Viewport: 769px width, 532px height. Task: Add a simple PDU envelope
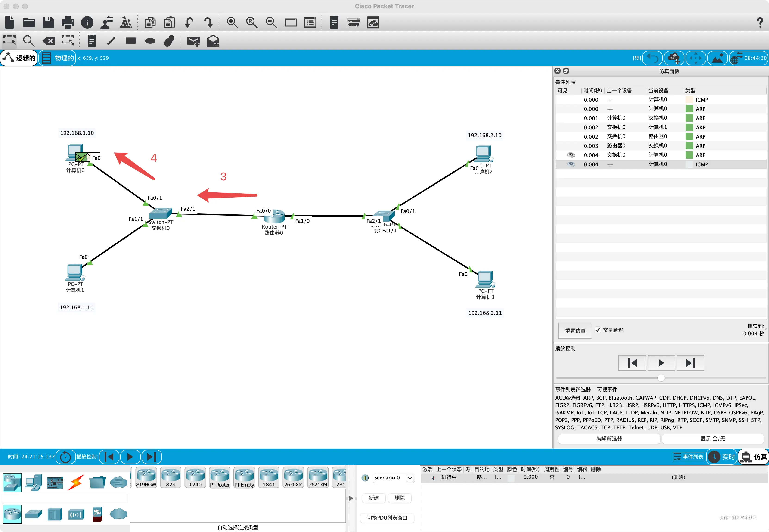(x=193, y=41)
